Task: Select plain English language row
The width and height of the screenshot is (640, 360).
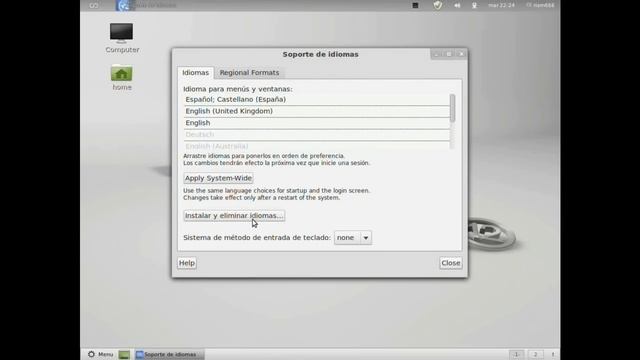Action: [316, 123]
